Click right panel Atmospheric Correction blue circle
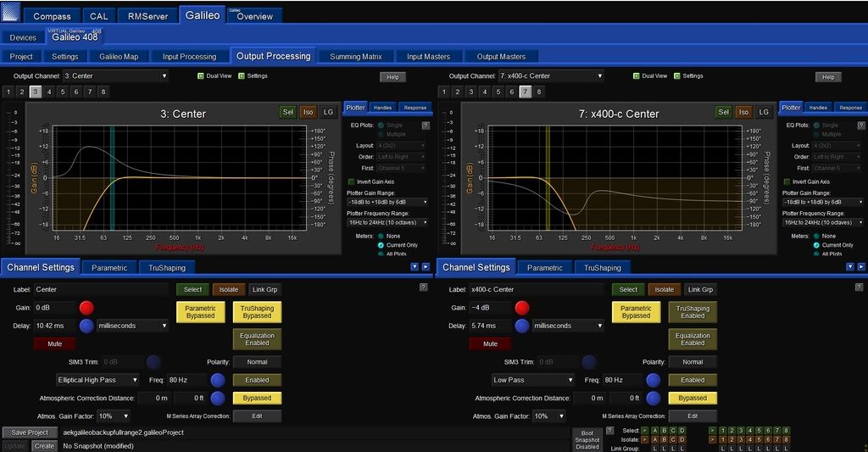Screen dimensions: 868x452 click(654, 398)
